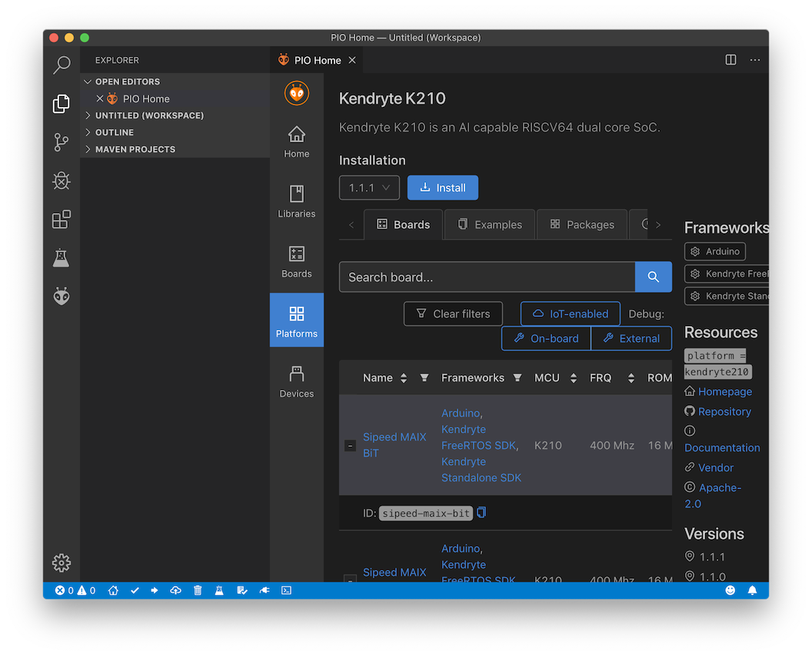Select the Boards tab in the platform page
Viewport: 812px width, 656px height.
tap(404, 225)
